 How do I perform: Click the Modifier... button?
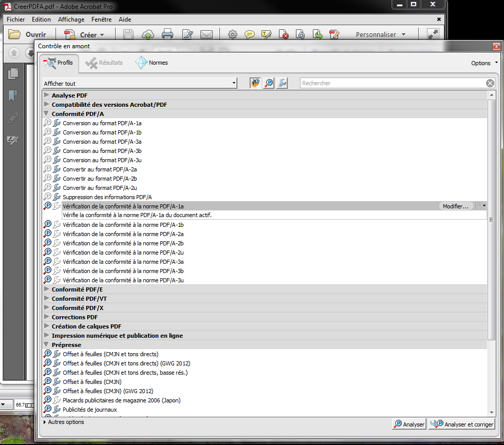[456, 206]
